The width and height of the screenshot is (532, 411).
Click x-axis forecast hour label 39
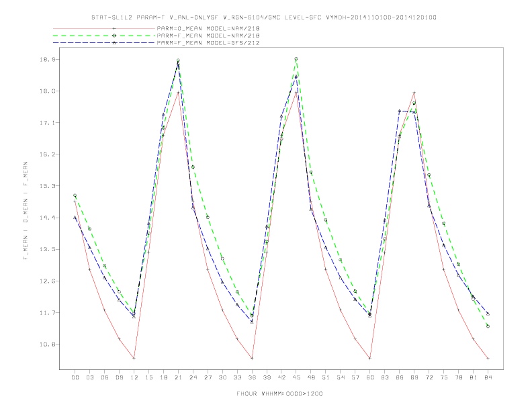point(267,377)
